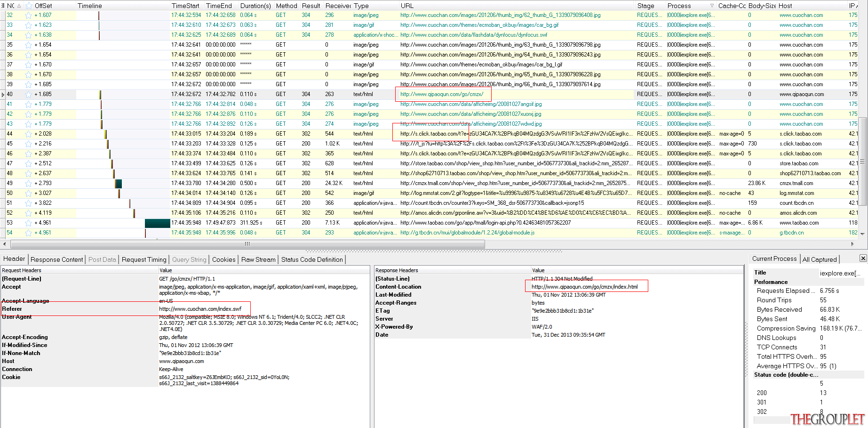Click the star column header icon
The image size is (868, 428).
click(x=29, y=6)
